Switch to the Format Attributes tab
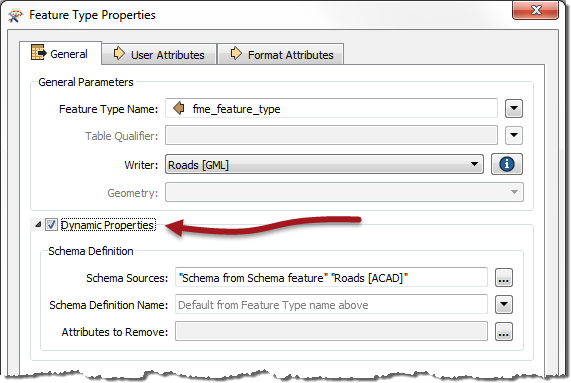571x383 pixels. [x=281, y=54]
